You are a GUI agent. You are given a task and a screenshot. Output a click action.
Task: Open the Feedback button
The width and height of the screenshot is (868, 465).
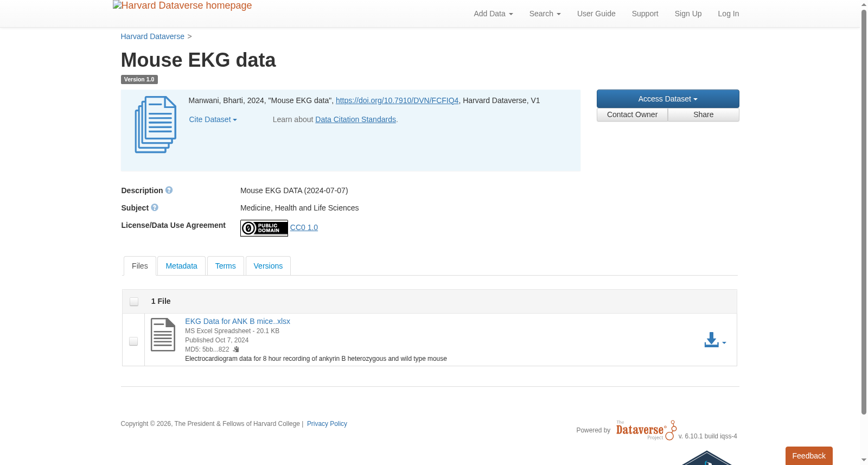click(809, 456)
